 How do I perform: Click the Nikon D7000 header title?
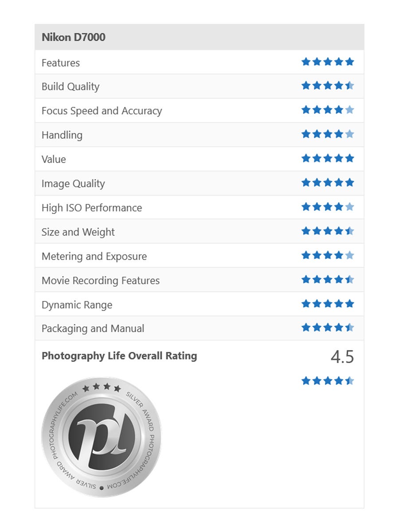coord(74,37)
